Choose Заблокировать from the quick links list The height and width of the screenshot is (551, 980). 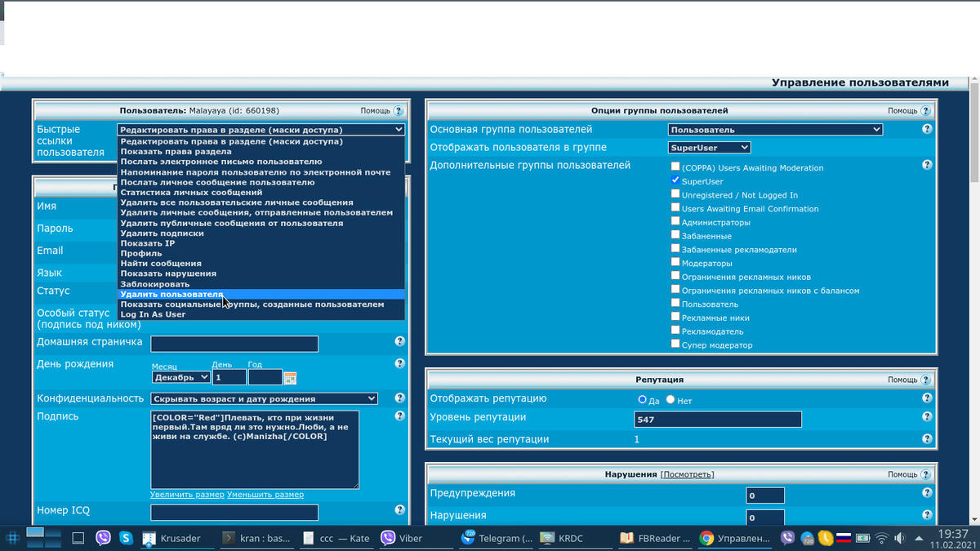point(261,284)
